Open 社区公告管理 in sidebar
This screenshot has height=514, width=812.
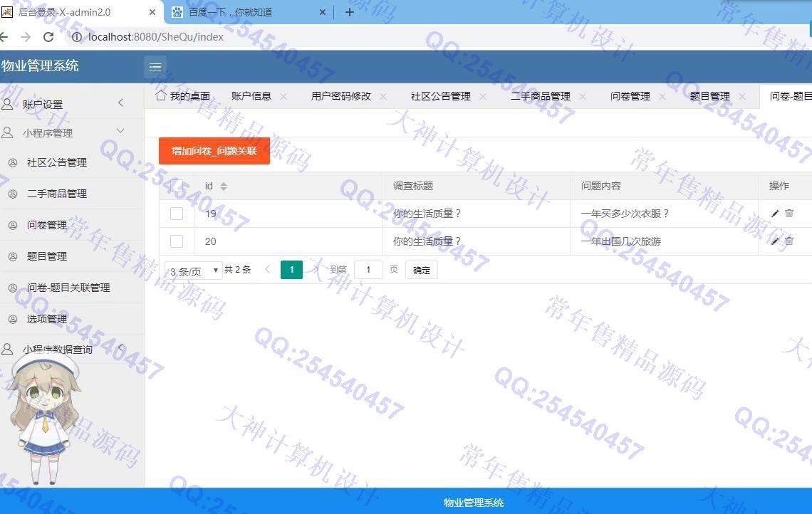(x=57, y=162)
